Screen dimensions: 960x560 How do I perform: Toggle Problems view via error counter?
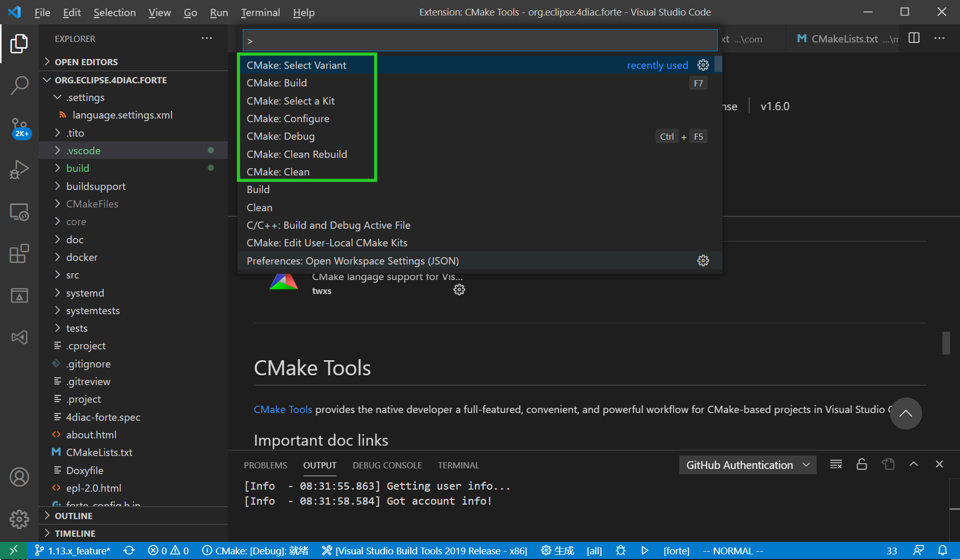(x=167, y=550)
